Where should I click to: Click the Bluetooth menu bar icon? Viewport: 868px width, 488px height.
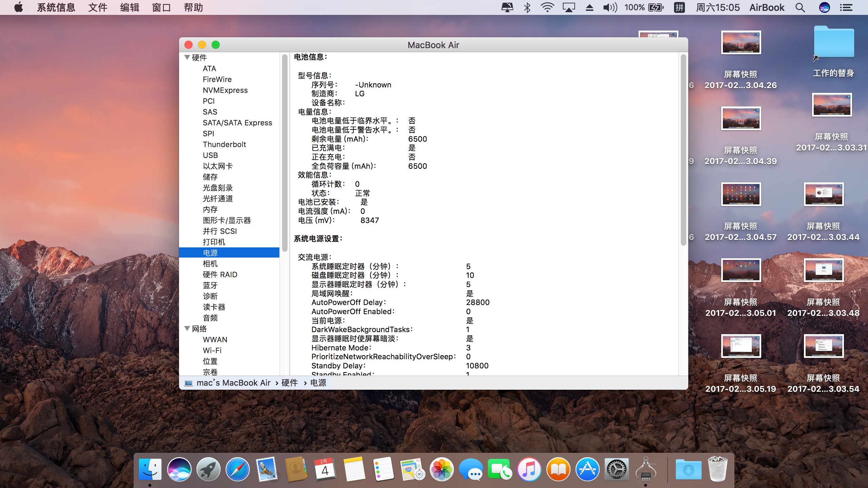coord(527,7)
